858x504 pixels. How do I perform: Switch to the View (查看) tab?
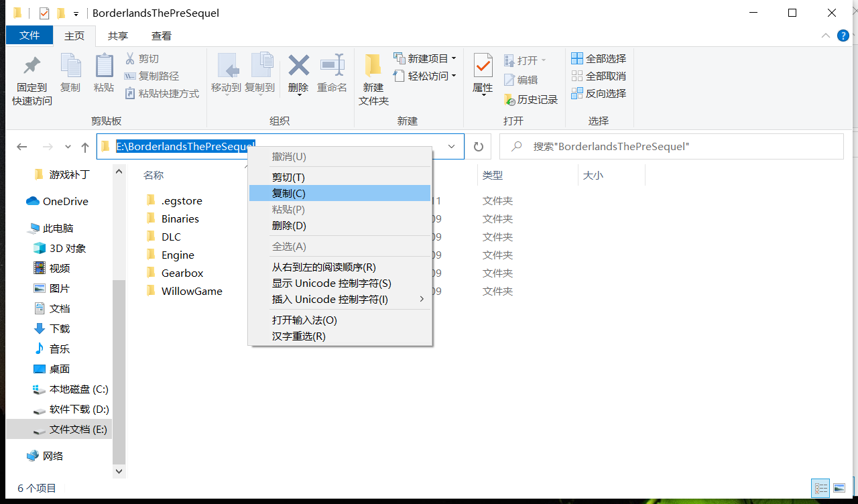[161, 36]
